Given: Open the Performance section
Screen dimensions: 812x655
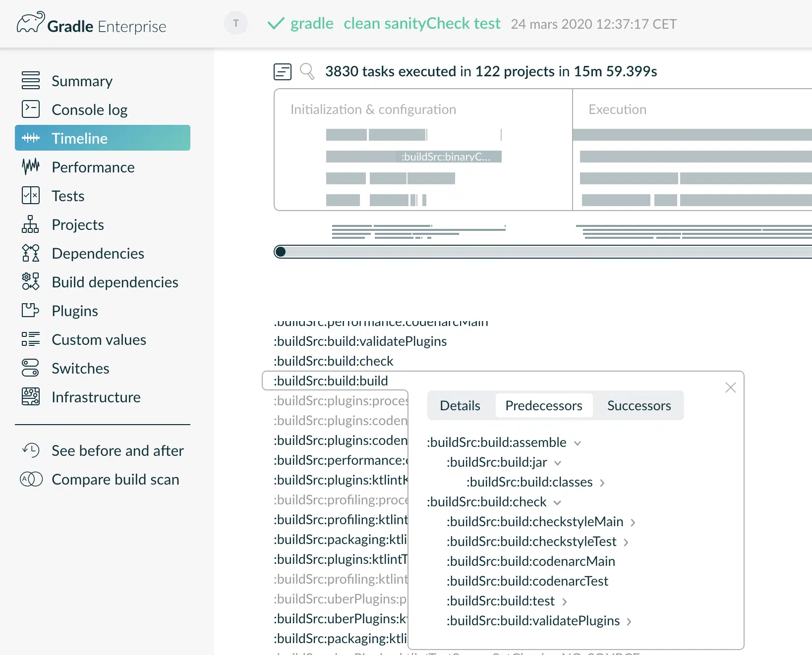Looking at the screenshot, I should tap(93, 167).
